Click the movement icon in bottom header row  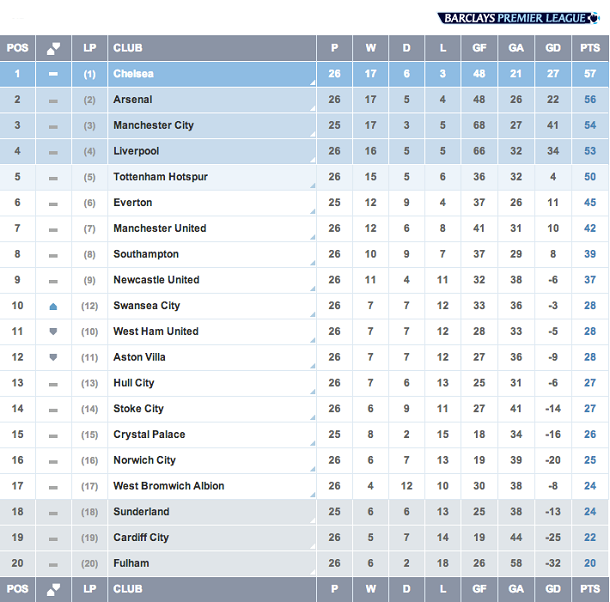tap(53, 589)
